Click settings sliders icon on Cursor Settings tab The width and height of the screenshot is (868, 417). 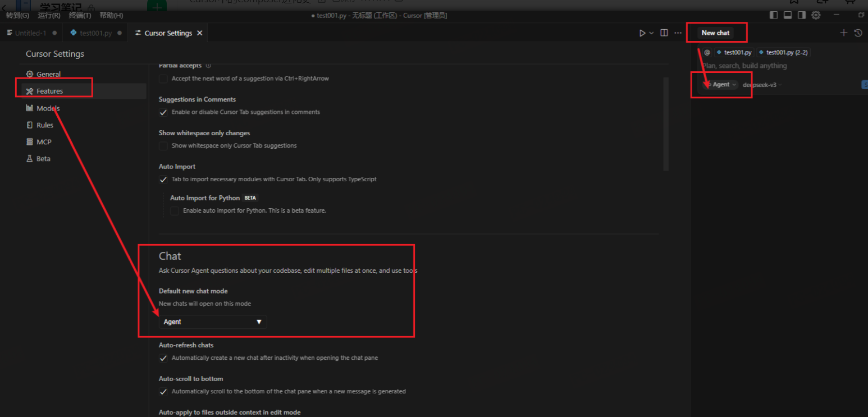tap(138, 33)
